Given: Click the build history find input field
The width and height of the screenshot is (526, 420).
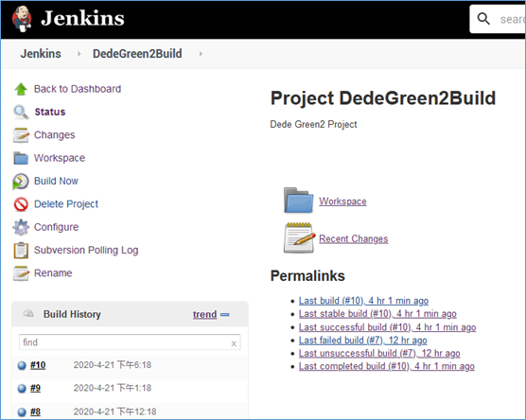Looking at the screenshot, I should point(130,342).
